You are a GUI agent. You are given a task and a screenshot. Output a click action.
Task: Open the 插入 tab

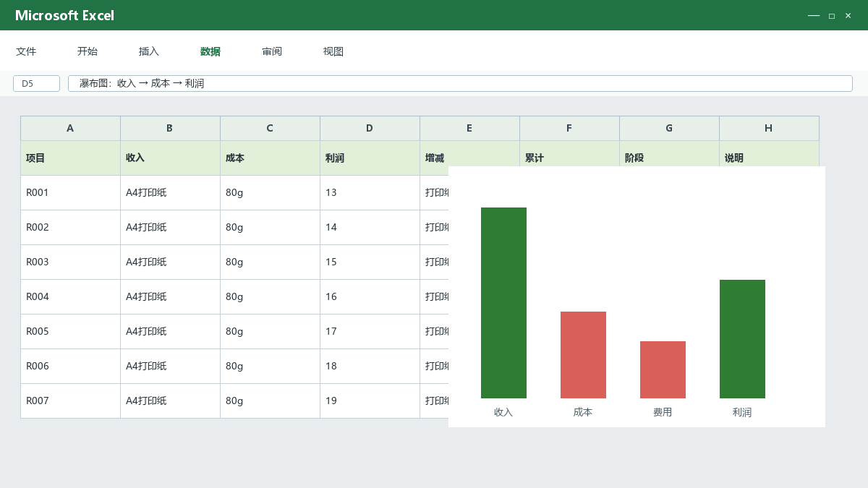(149, 51)
